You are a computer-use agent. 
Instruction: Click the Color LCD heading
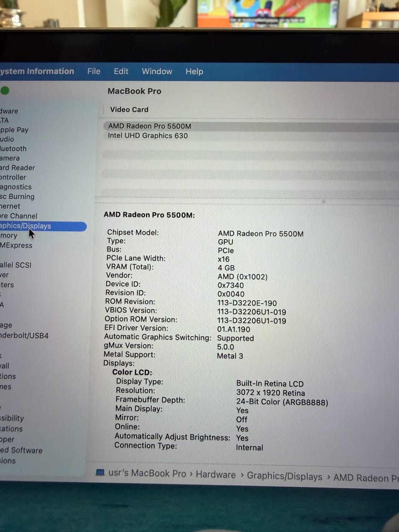[132, 372]
